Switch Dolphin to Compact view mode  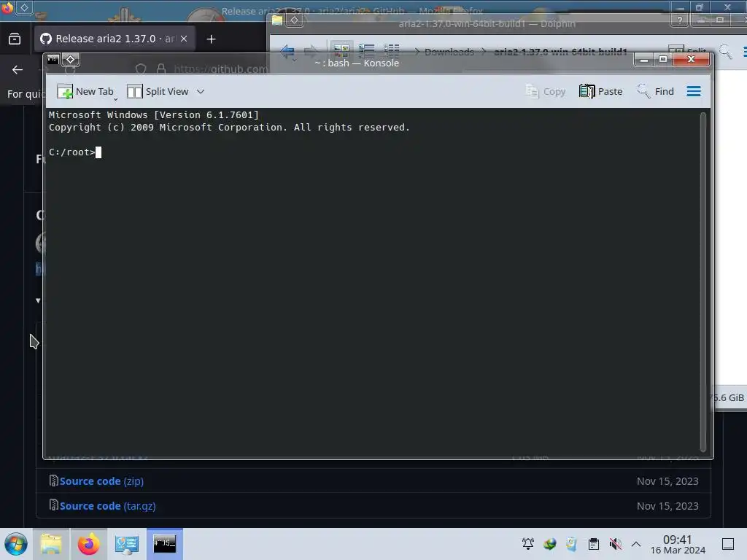coord(366,50)
